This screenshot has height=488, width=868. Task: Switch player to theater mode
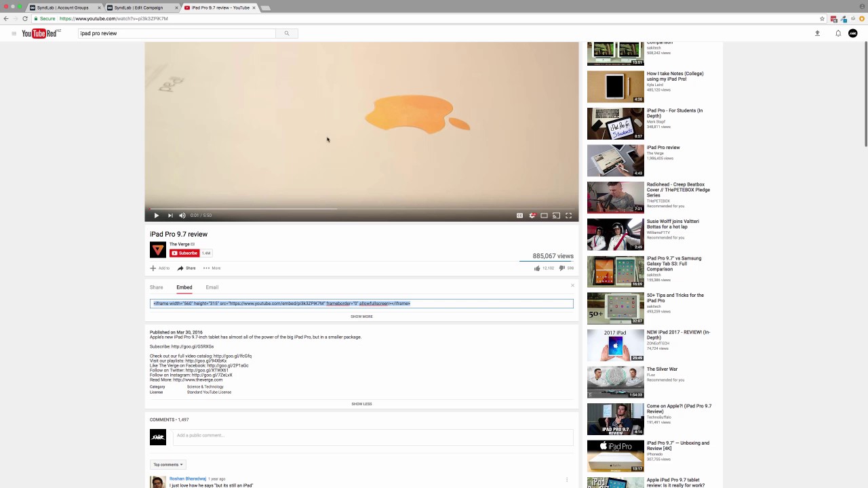point(544,216)
